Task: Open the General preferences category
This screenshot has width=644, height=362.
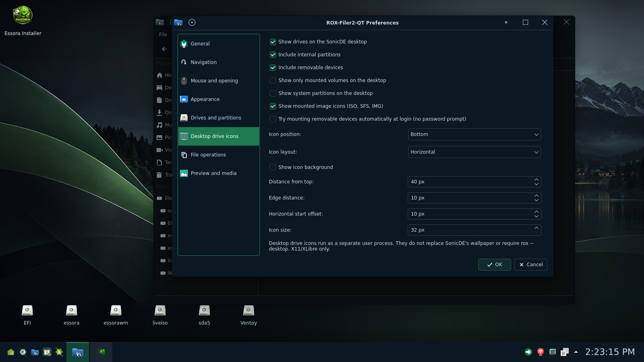Action: click(219, 44)
